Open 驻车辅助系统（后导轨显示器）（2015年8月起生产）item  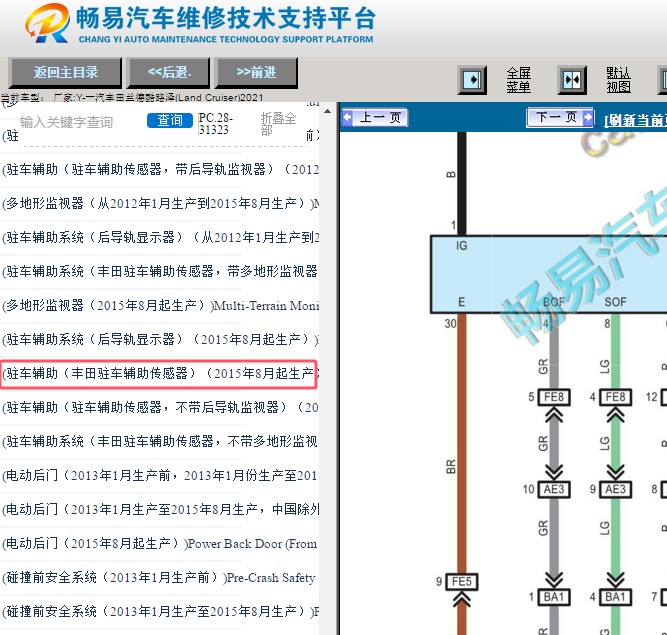click(x=160, y=339)
